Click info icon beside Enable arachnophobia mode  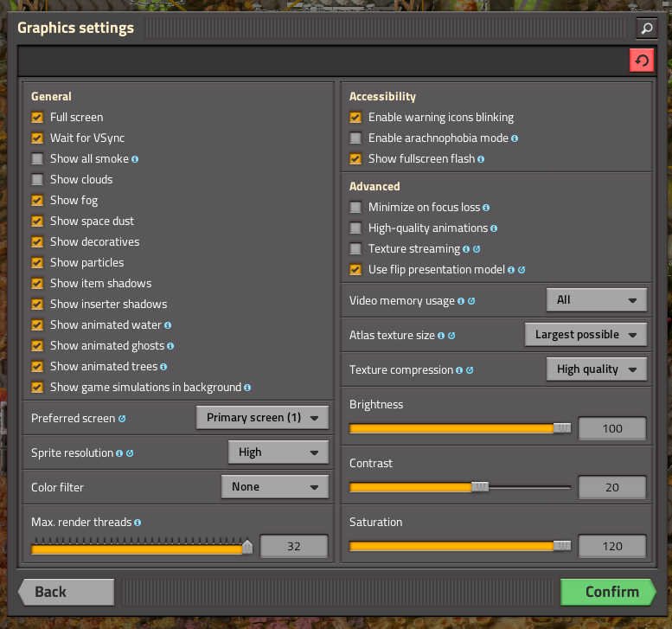(x=515, y=138)
